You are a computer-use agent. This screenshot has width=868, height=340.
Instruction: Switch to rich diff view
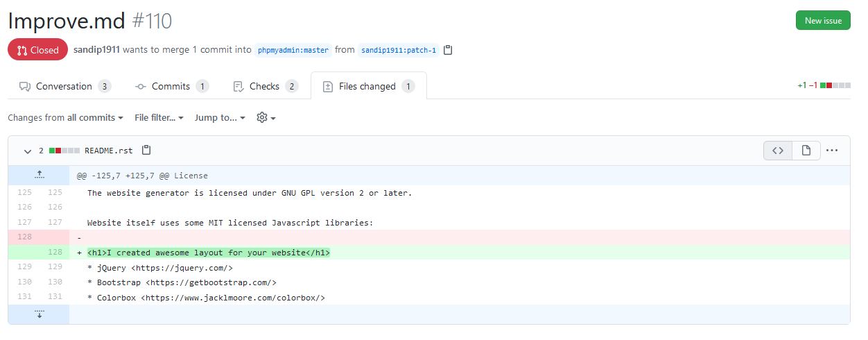pos(806,151)
